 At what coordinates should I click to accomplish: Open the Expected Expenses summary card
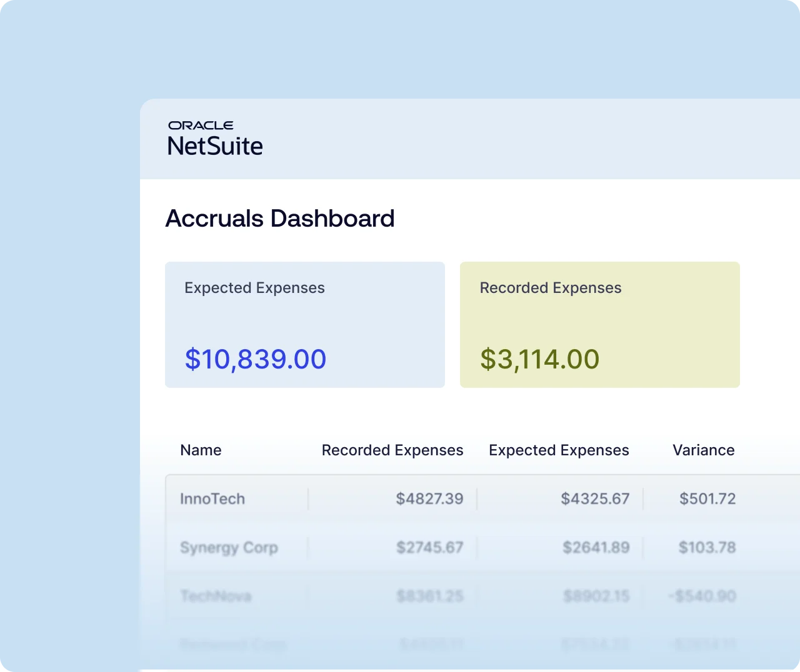click(305, 325)
